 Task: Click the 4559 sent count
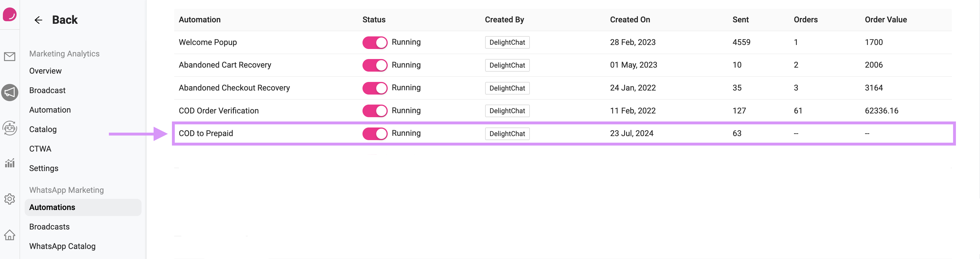pyautogui.click(x=742, y=42)
